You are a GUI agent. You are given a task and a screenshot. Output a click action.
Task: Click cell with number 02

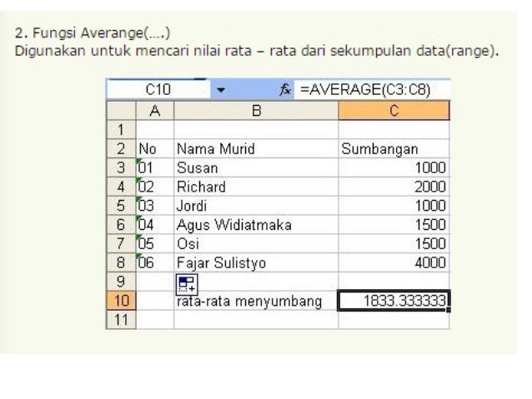click(155, 187)
